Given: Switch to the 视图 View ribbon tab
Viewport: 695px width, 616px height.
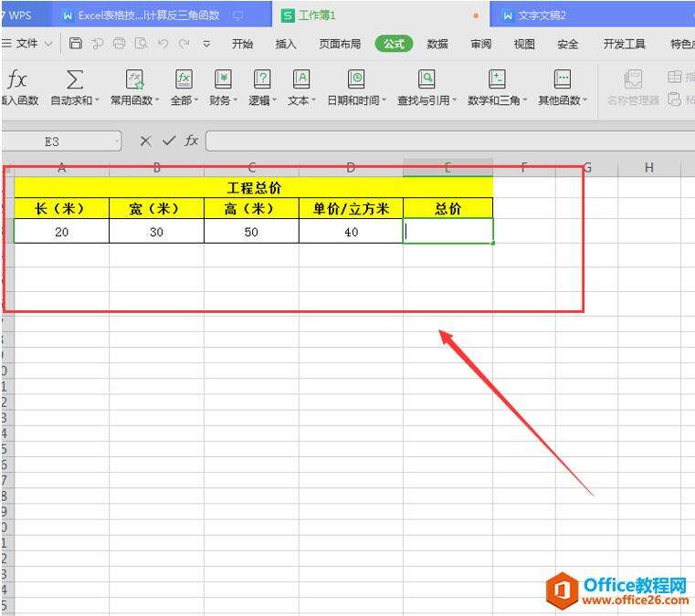Looking at the screenshot, I should pos(524,44).
